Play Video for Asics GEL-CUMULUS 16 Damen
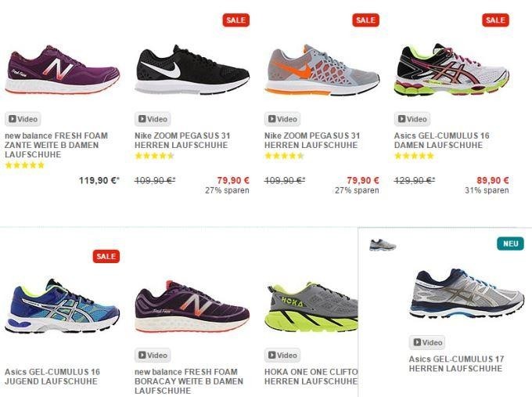Viewport: 532px width, 397px height. [x=412, y=119]
